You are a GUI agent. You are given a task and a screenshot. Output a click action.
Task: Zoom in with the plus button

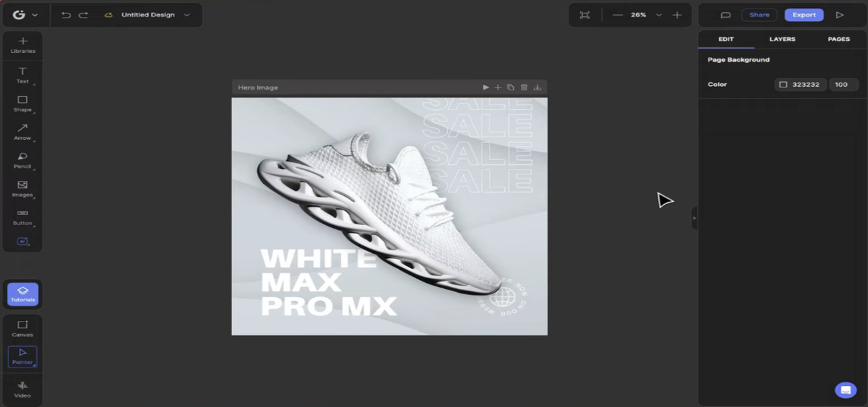tap(677, 15)
